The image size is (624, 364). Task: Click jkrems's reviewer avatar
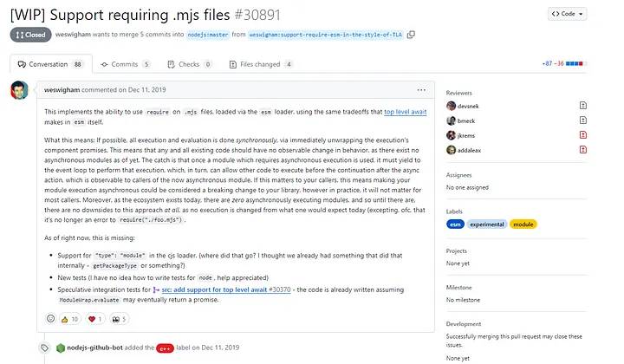451,135
